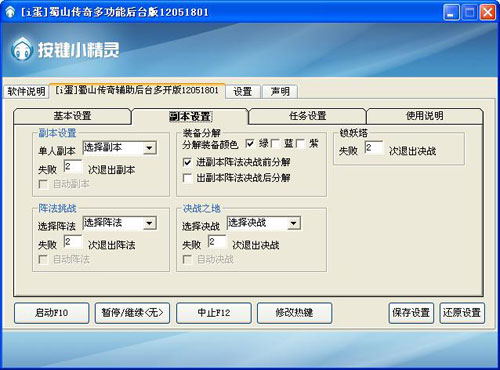Open 修改热键 hotkey editor
500x370 pixels.
coord(294,313)
